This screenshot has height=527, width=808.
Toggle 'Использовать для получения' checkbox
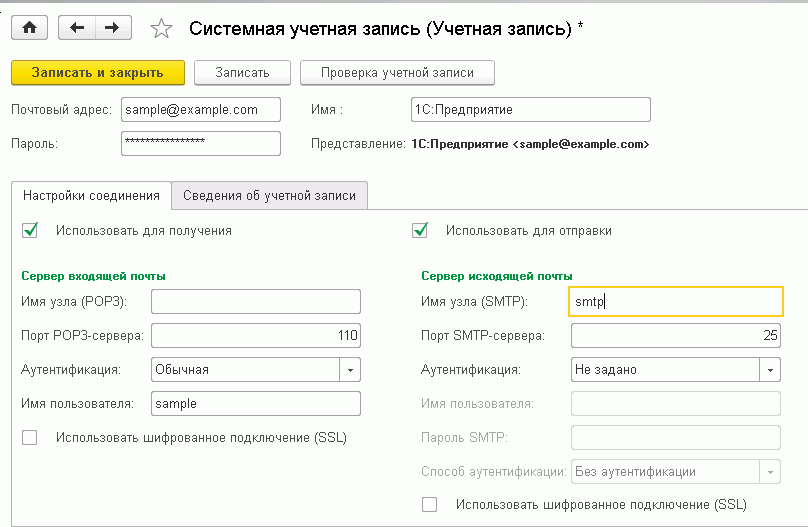(x=30, y=230)
